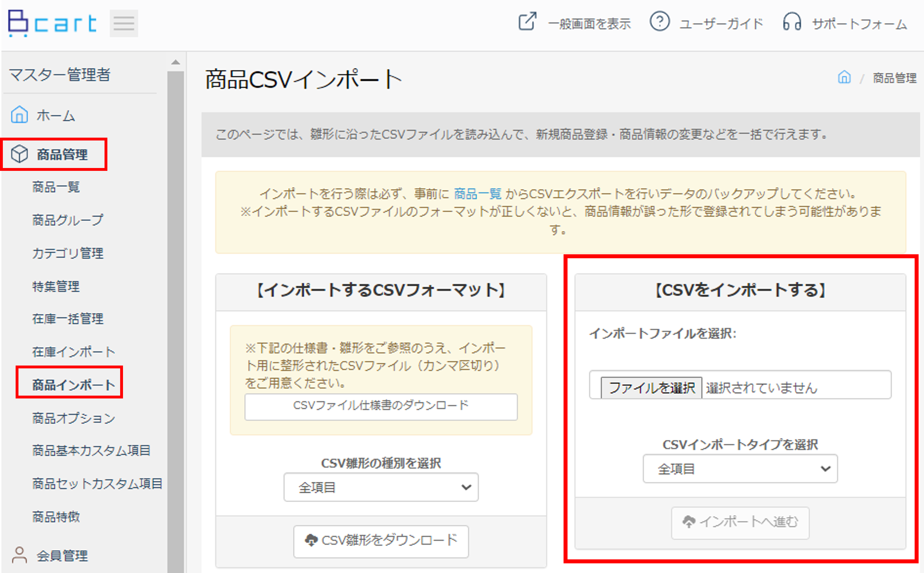
Task: Open サポートフォーム link
Action: click(x=859, y=24)
